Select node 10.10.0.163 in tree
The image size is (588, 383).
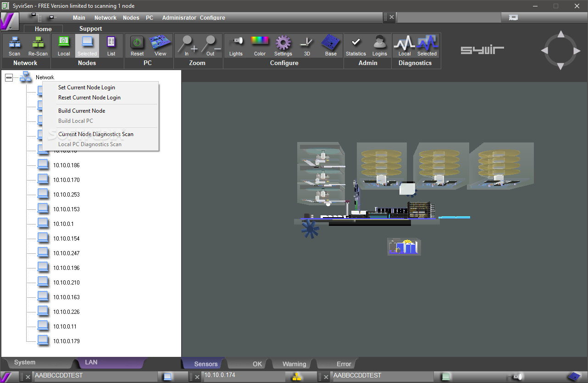click(67, 297)
